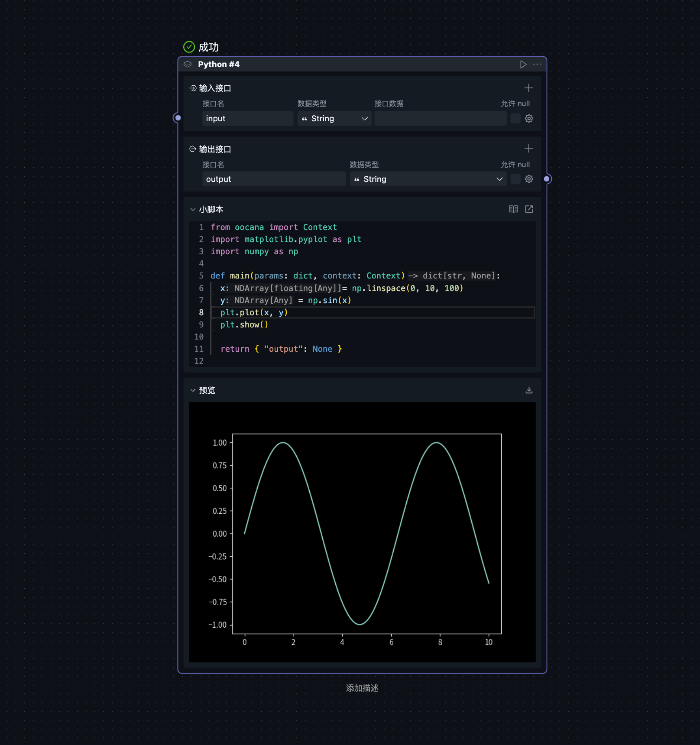Viewport: 700px width, 745px height.
Task: Open settings gear for the input interface
Action: (x=529, y=119)
